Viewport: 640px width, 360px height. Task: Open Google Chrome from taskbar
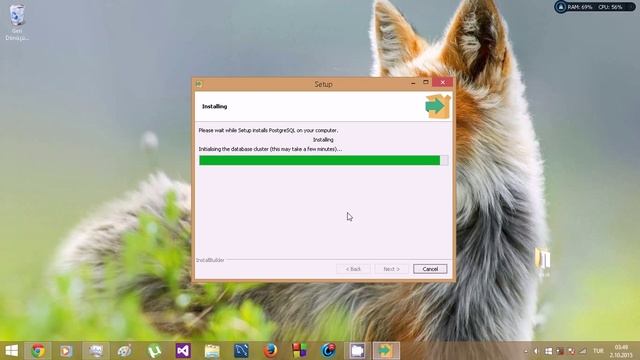click(x=38, y=351)
